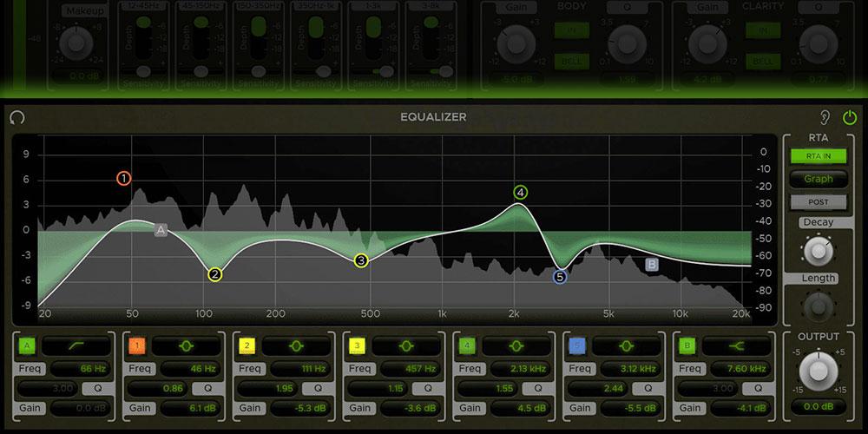Select band 3 Q value 1.15
The width and height of the screenshot is (868, 434).
[x=378, y=389]
